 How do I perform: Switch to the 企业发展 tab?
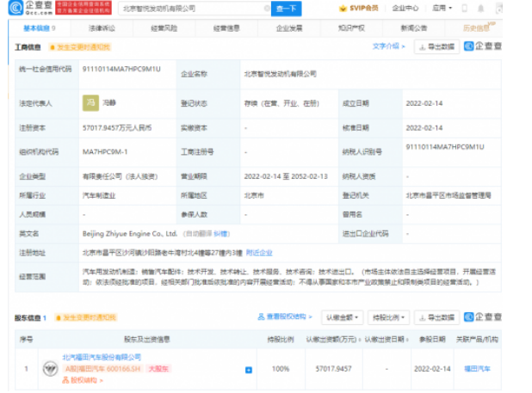(x=288, y=28)
